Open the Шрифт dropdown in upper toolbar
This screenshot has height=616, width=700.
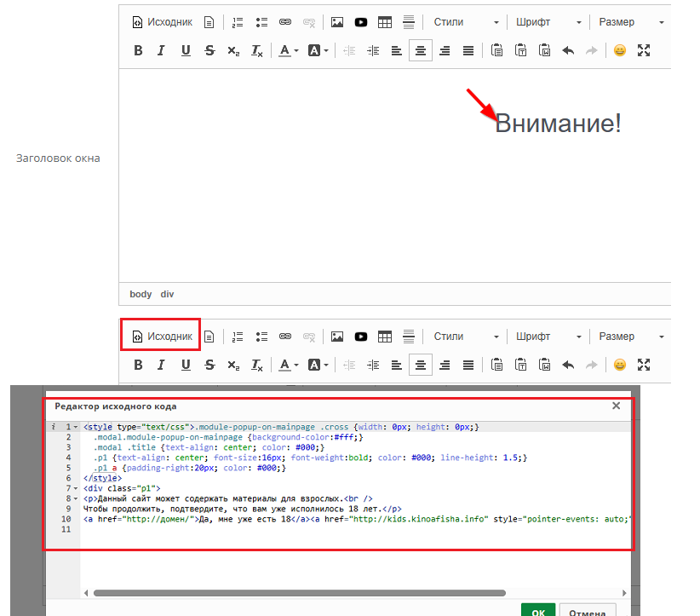[549, 22]
